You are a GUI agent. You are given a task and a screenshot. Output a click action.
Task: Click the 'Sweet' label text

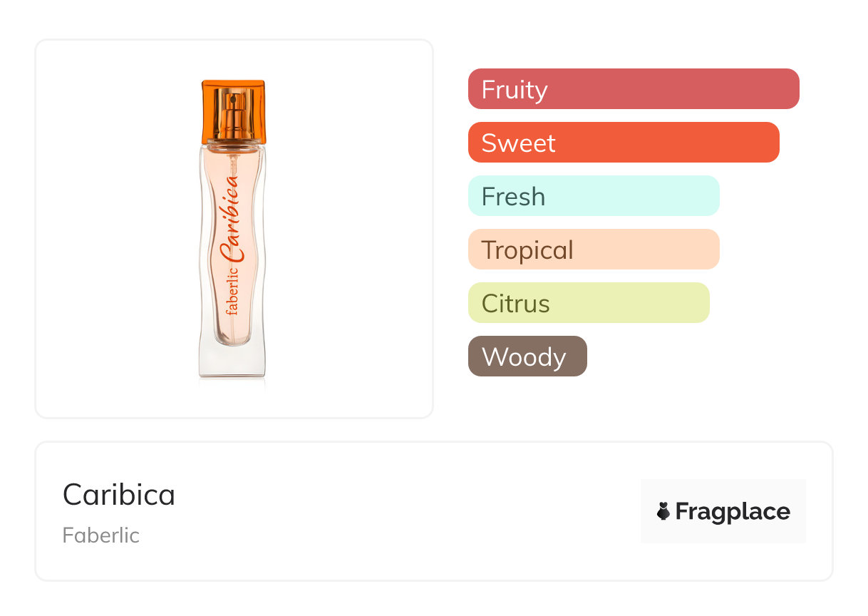(x=518, y=143)
